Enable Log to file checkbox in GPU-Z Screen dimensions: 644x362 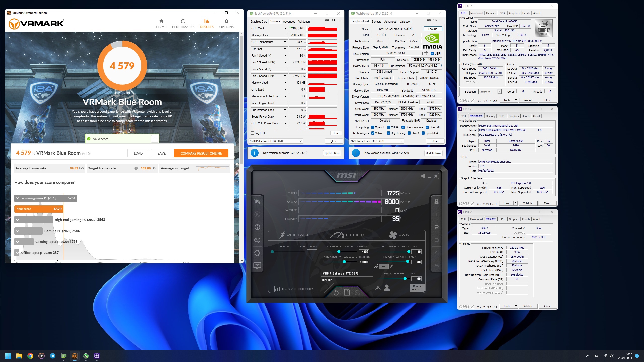[253, 133]
